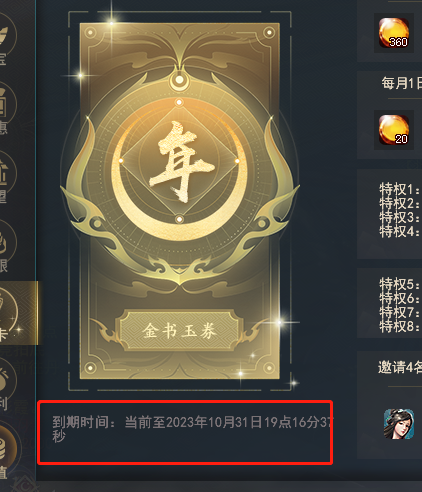Image resolution: width=422 pixels, height=492 pixels.
Task: Click the golden 年 yearly card
Action: [x=180, y=201]
